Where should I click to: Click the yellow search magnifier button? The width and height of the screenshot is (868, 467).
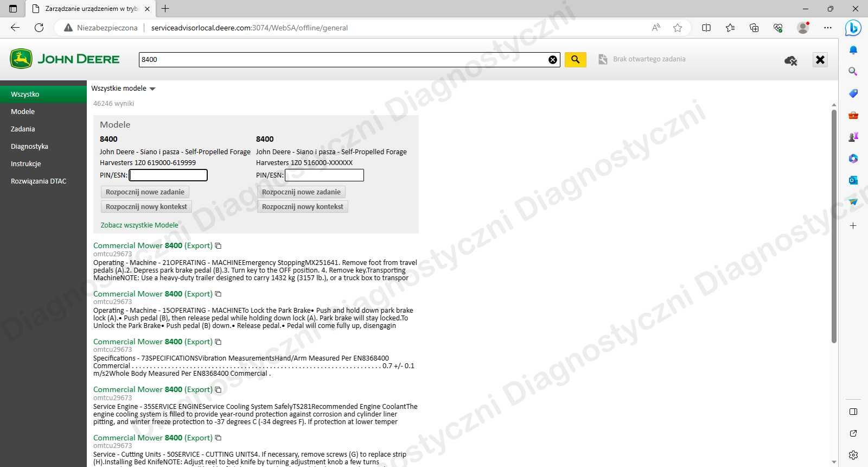tap(575, 59)
